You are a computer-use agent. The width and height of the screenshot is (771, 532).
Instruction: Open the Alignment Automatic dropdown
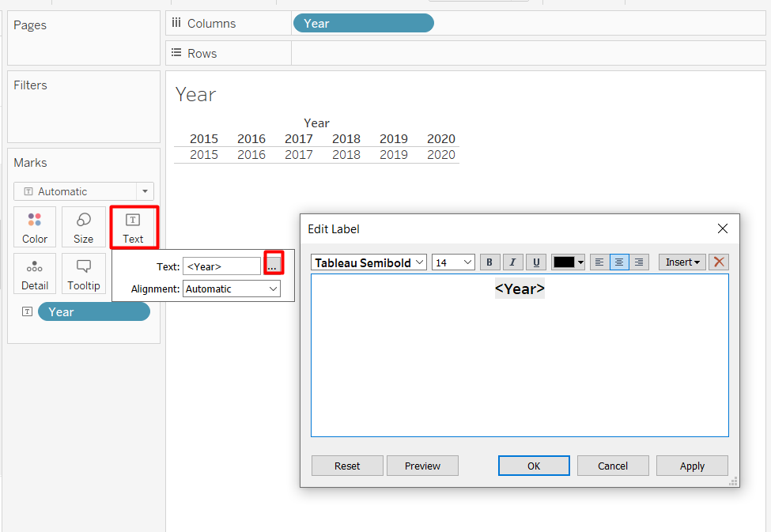pyautogui.click(x=232, y=289)
